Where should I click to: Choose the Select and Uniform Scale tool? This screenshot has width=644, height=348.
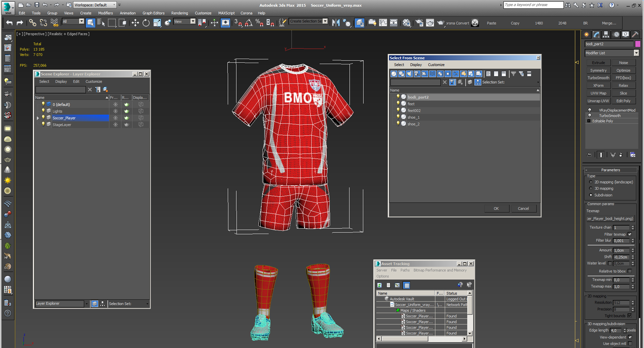[x=157, y=23]
